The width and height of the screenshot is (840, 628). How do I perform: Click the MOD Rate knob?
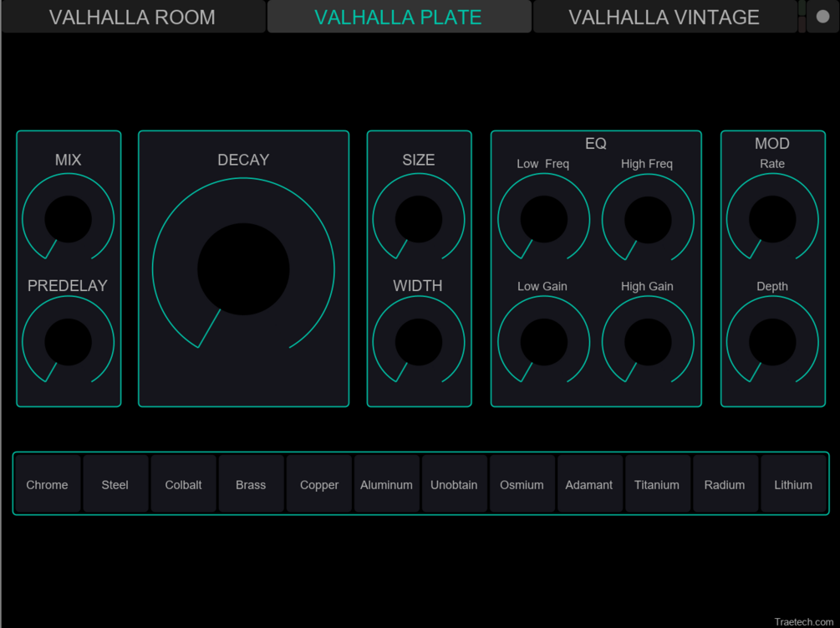coord(772,219)
